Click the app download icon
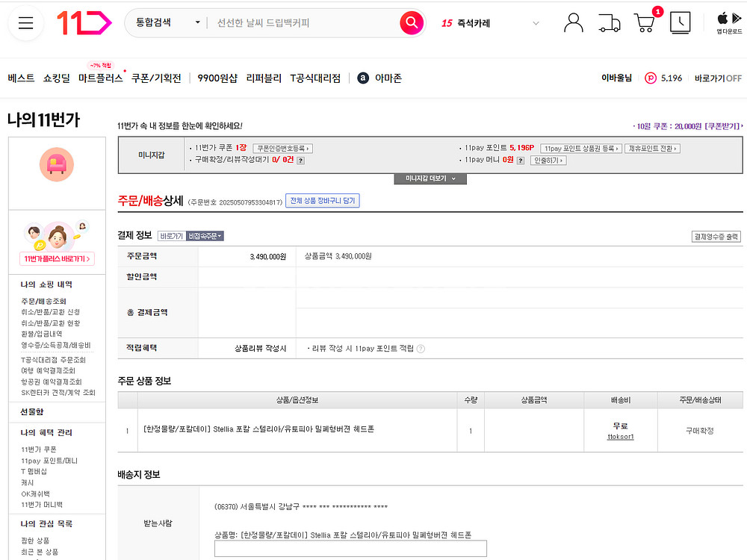Viewport: 747px width, 560px height. point(728,22)
